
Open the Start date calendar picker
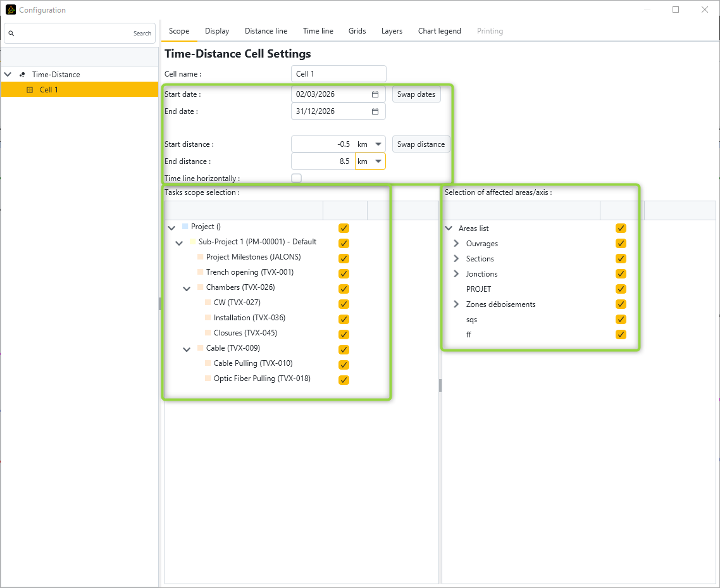375,94
